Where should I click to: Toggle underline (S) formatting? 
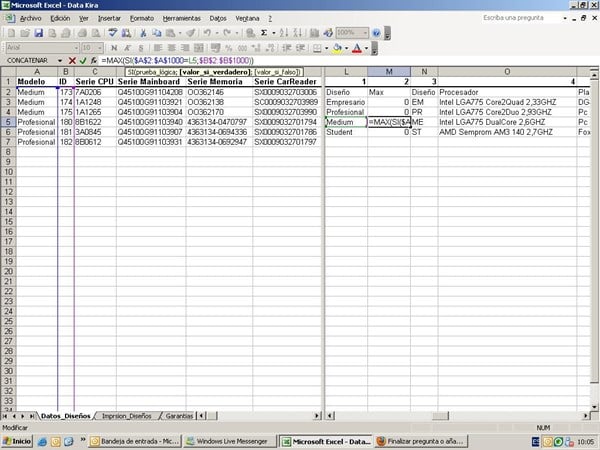coord(141,47)
